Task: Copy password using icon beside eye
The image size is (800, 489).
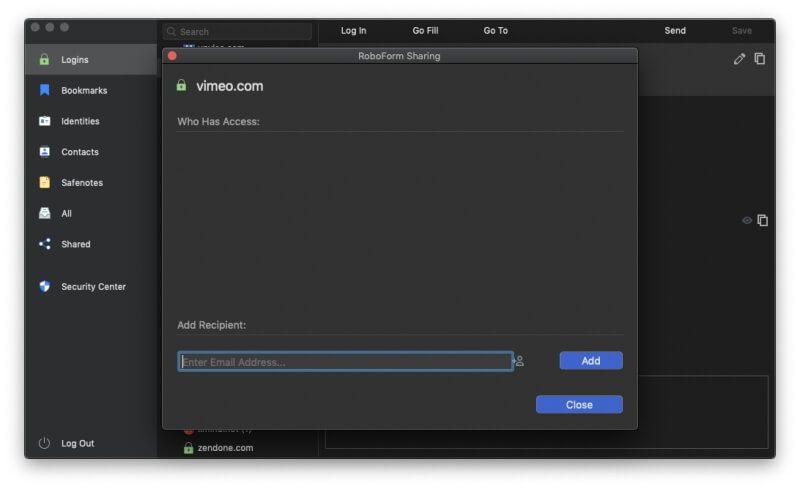Action: tap(763, 221)
